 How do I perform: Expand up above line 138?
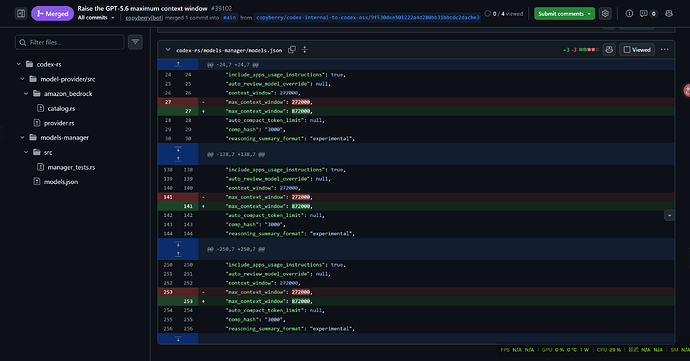178,159
